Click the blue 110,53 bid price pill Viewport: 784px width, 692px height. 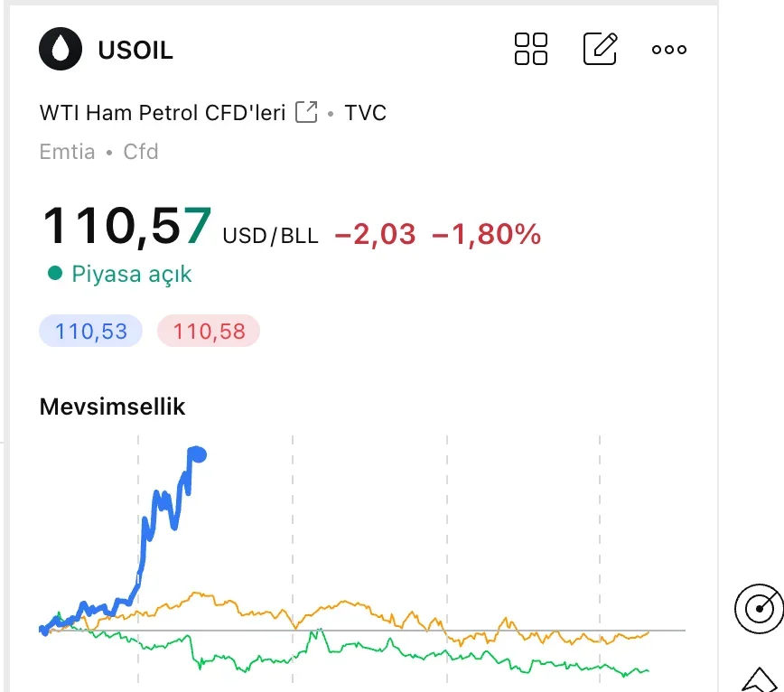tap(90, 332)
